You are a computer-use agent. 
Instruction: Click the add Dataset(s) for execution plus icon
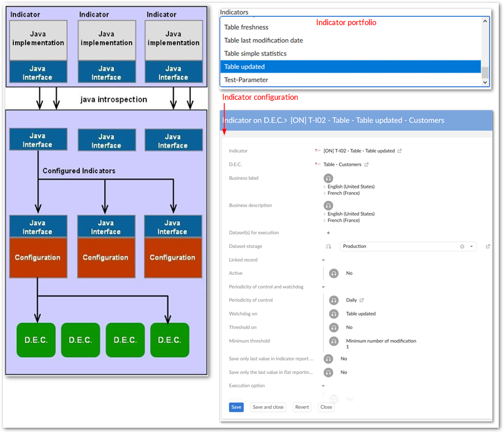coord(328,233)
